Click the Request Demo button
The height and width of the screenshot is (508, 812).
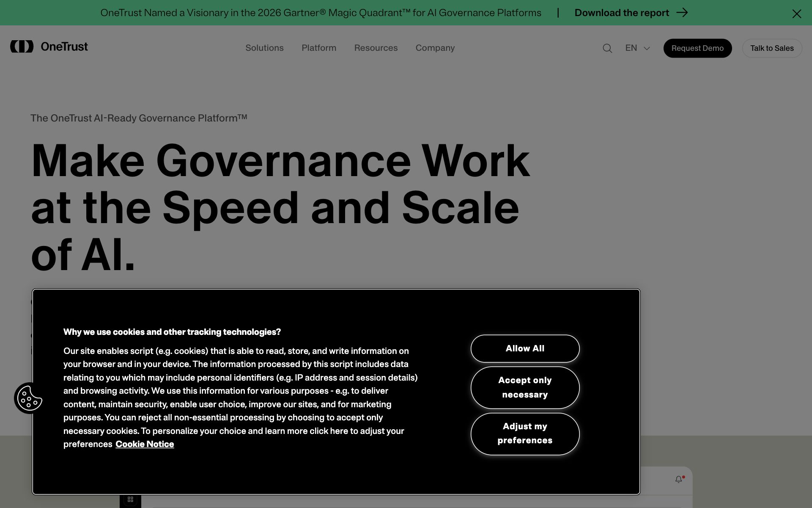pyautogui.click(x=697, y=48)
